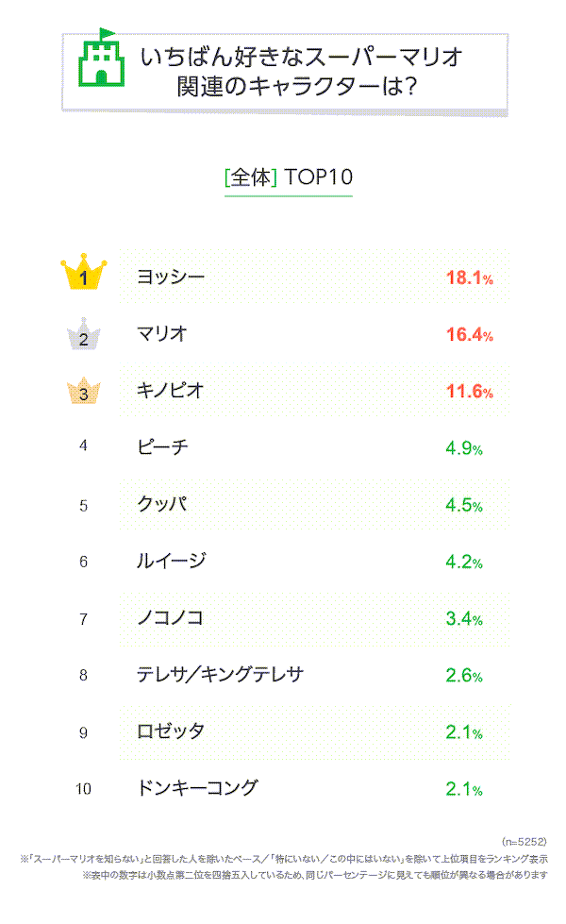Click the rank number 4
This screenshot has height=924, width=566.
84,446
